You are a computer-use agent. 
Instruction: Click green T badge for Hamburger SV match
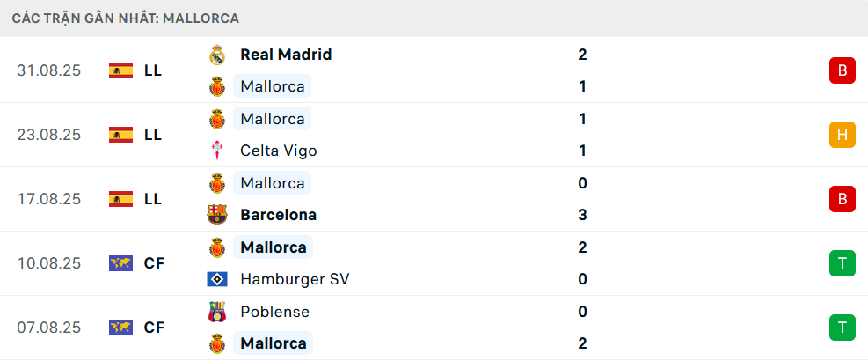tap(842, 263)
